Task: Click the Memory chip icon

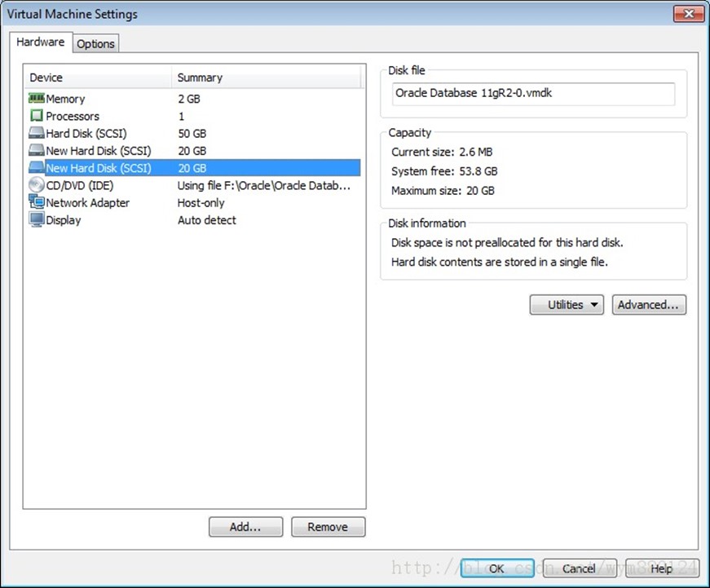Action: click(36, 99)
